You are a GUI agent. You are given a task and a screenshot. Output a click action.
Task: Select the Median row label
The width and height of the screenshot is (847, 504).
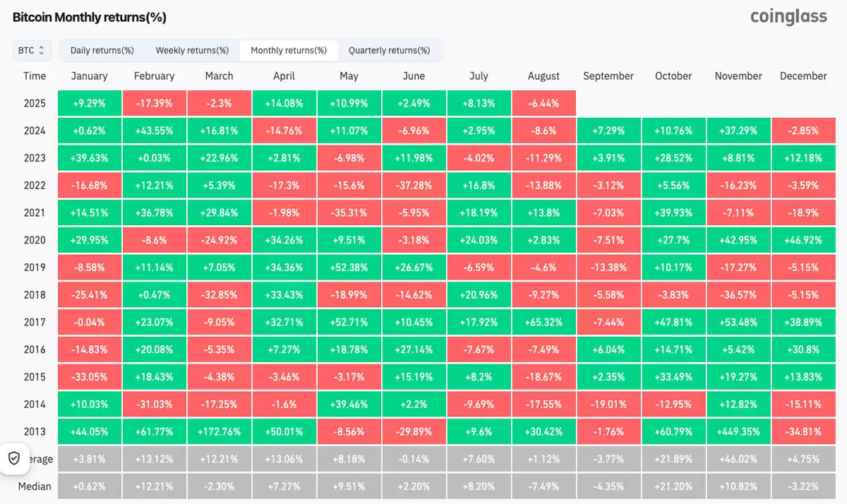coord(35,486)
